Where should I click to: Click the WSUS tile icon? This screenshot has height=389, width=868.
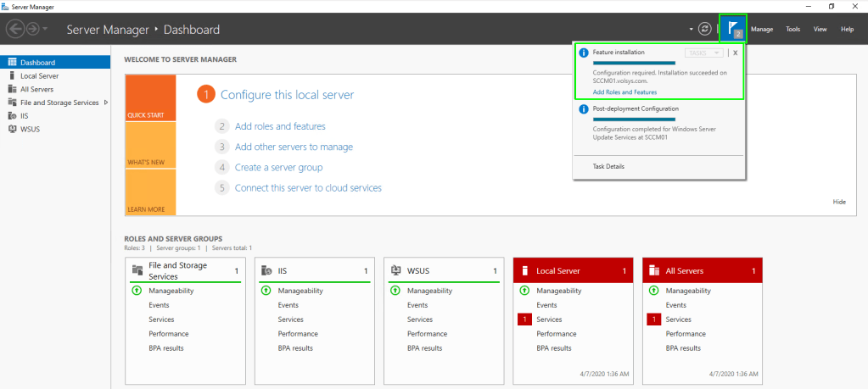click(395, 270)
